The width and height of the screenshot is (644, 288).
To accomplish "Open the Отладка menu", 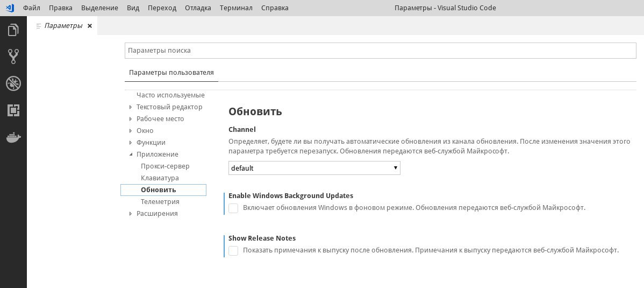I will click(198, 8).
